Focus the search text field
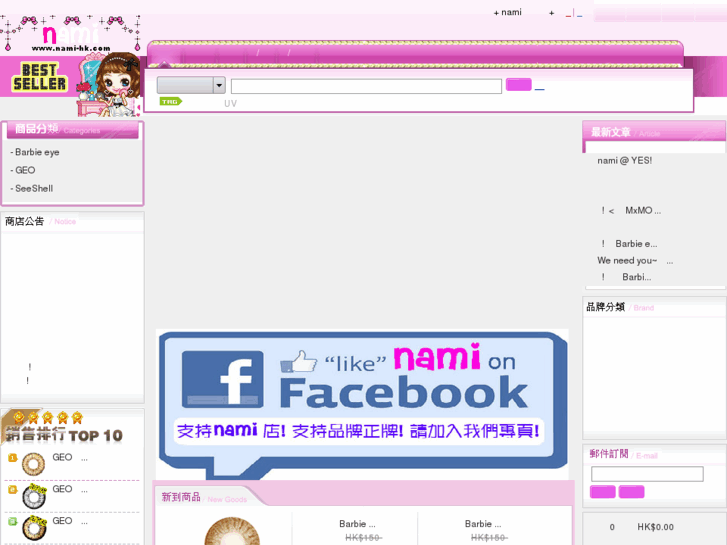 coord(366,86)
